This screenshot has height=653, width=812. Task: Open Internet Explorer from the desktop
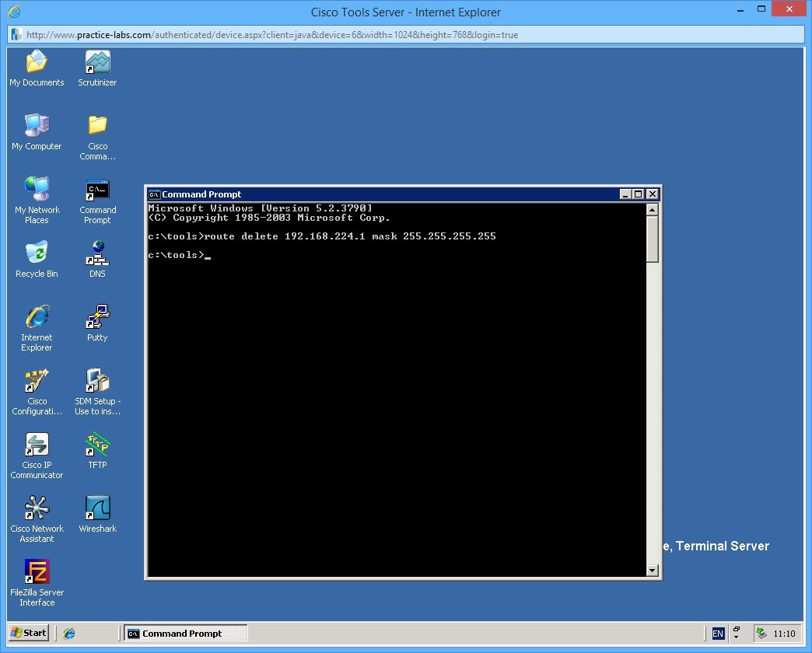click(36, 319)
